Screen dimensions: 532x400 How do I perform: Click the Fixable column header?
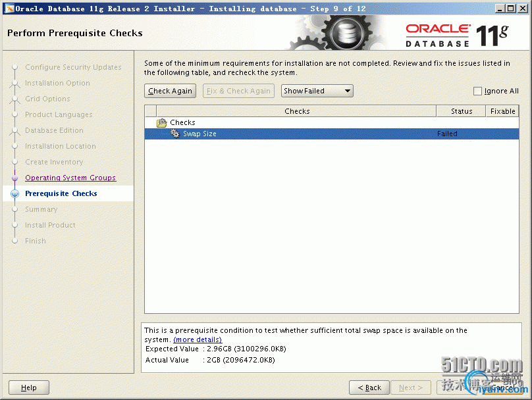click(502, 111)
